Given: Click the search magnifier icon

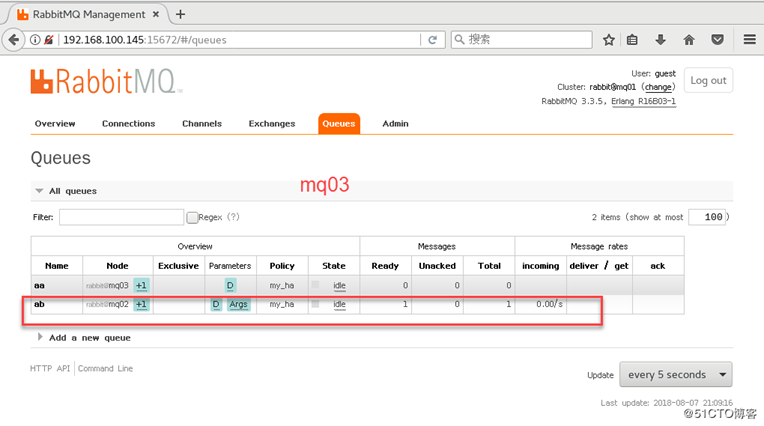Looking at the screenshot, I should tap(459, 39).
